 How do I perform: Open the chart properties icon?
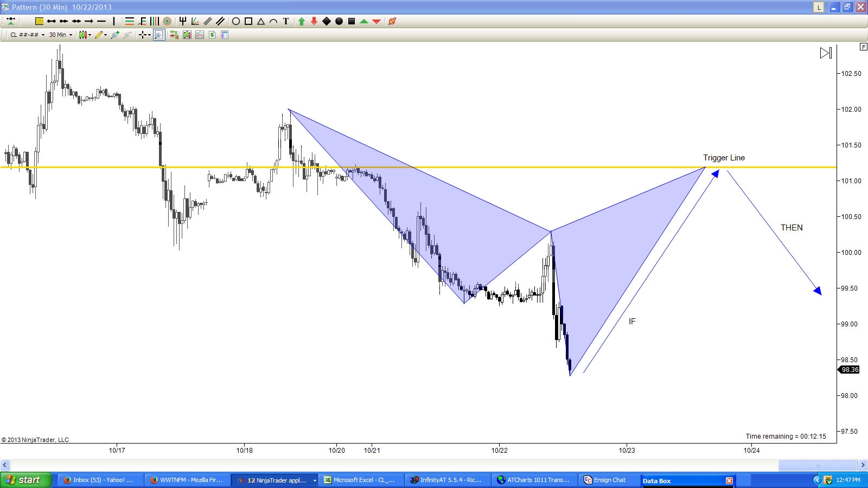click(x=225, y=35)
